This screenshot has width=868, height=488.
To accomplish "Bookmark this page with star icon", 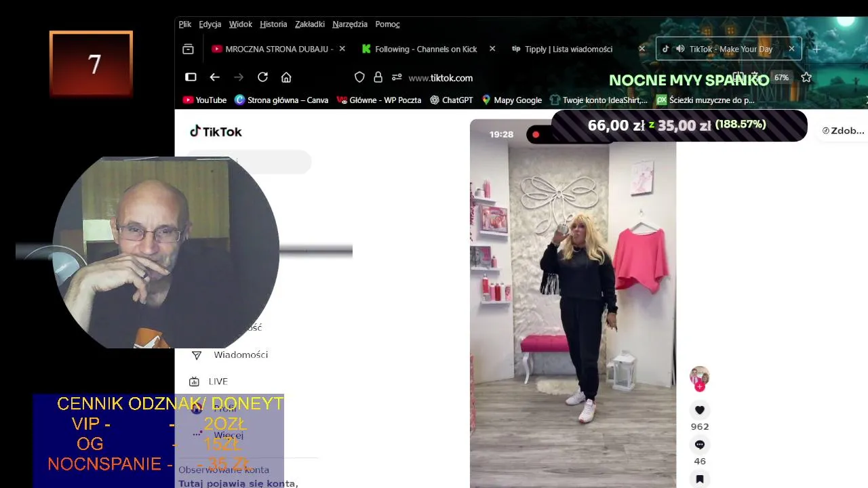I will tap(806, 78).
